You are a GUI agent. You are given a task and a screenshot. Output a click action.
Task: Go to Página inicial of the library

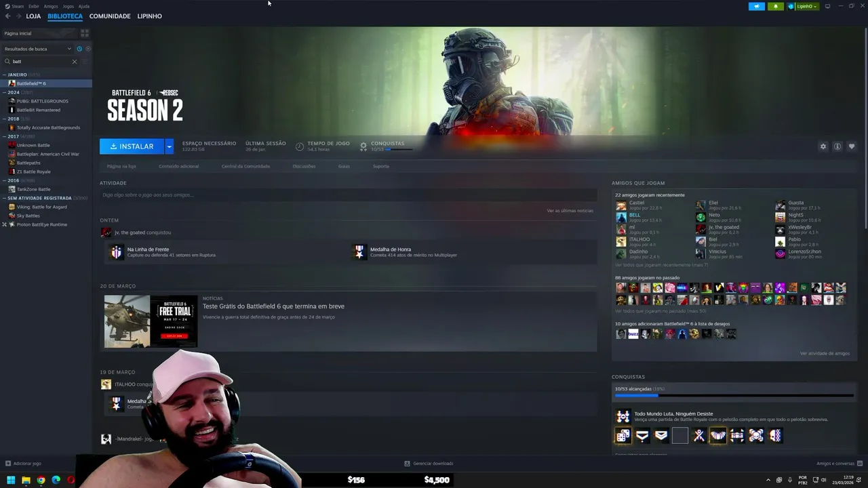coord(39,33)
